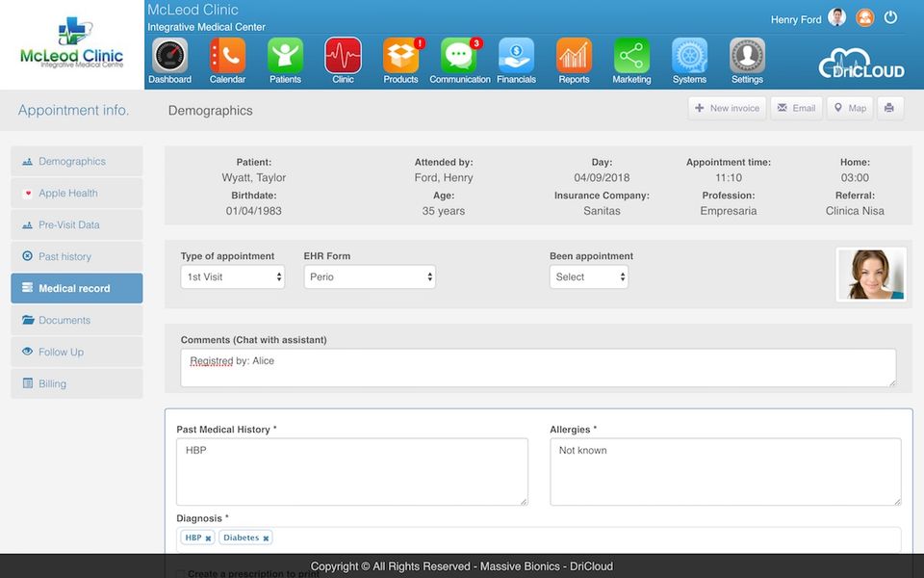924x578 pixels.
Task: Open the EHR Form Perio dropdown
Action: [370, 276]
